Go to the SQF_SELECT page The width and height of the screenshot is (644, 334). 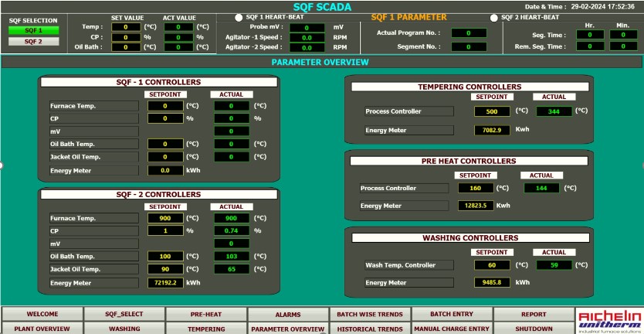tap(124, 315)
